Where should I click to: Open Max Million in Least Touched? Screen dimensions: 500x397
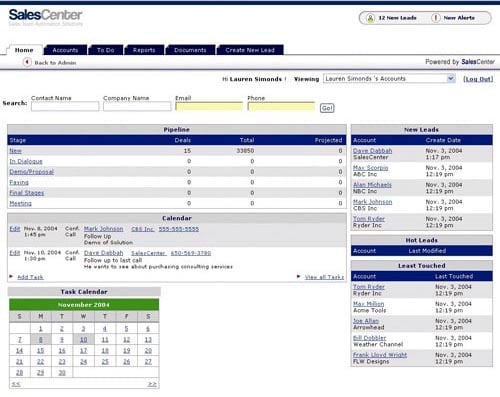click(369, 304)
